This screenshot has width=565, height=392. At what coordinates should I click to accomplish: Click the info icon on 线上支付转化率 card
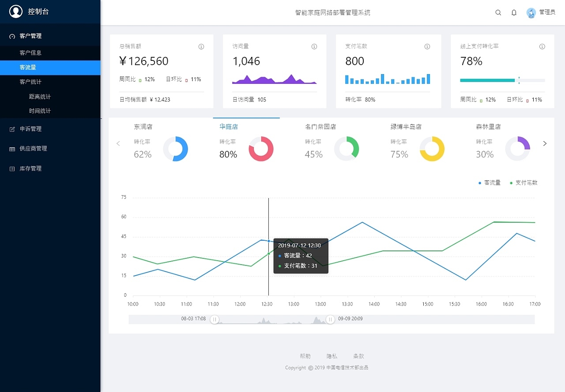tap(542, 47)
